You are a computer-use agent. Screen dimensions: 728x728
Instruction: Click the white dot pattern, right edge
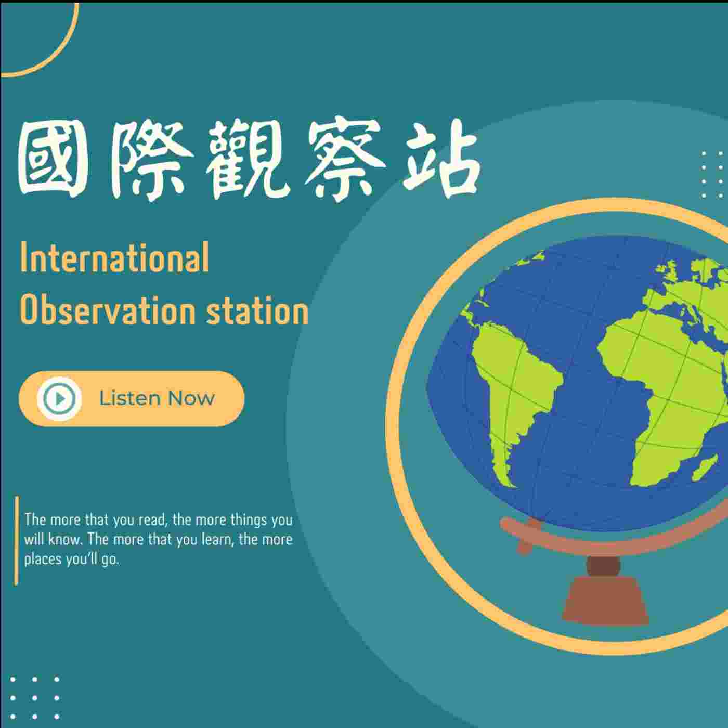(x=712, y=174)
